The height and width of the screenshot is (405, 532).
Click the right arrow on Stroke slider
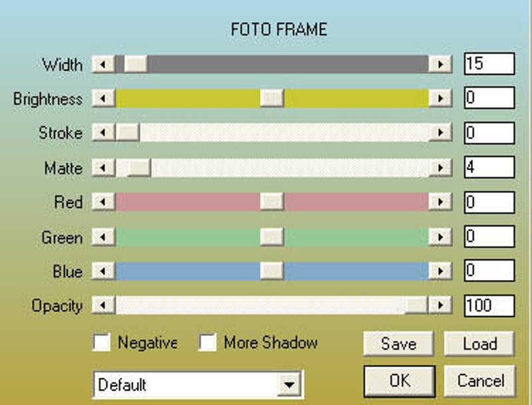click(440, 133)
